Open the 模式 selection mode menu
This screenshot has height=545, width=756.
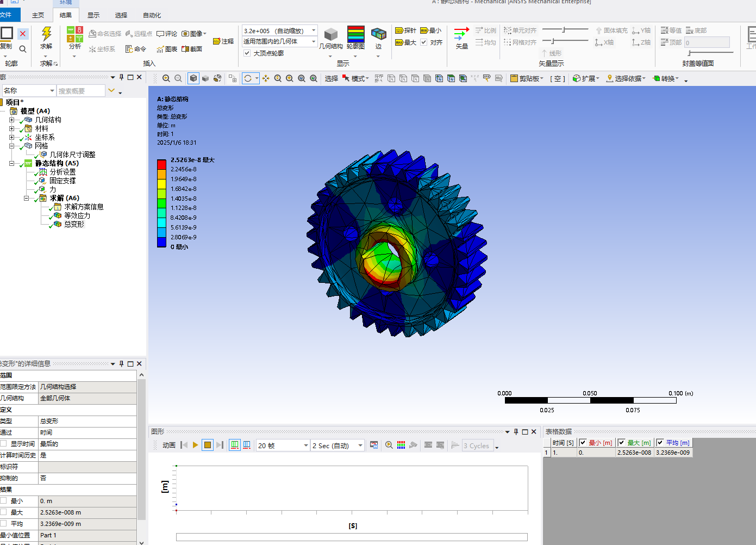[355, 78]
